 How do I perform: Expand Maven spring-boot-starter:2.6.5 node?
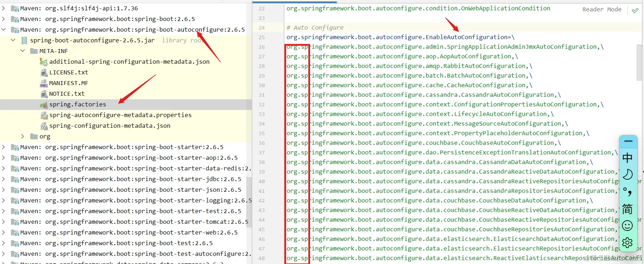pyautogui.click(x=4, y=147)
